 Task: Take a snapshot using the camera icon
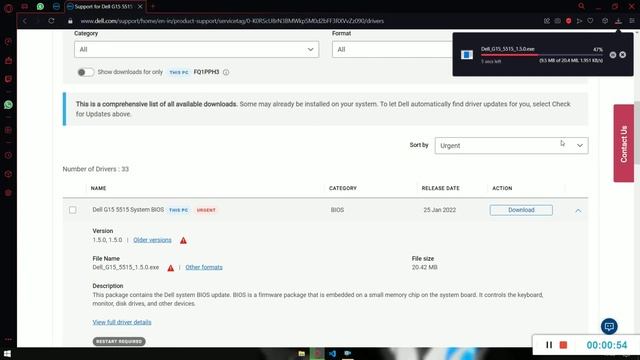pyautogui.click(x=557, y=21)
